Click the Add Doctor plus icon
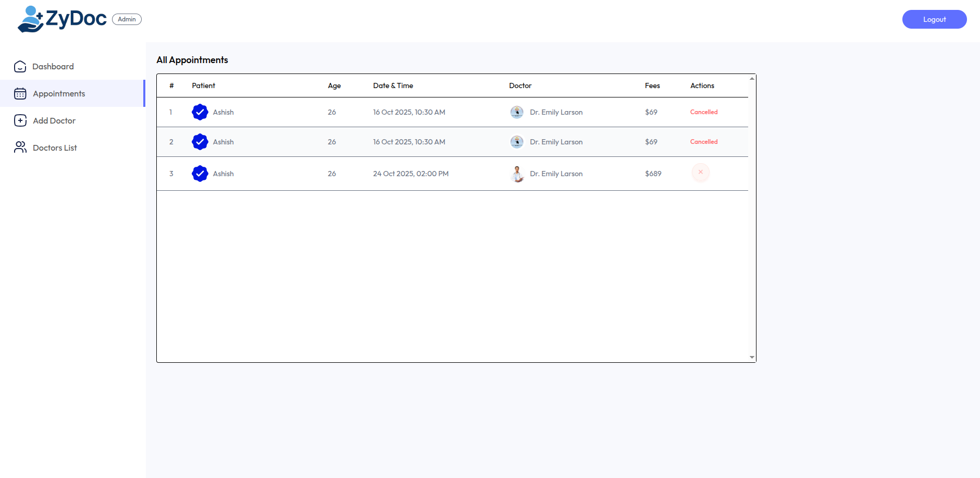980x478 pixels. click(x=20, y=121)
